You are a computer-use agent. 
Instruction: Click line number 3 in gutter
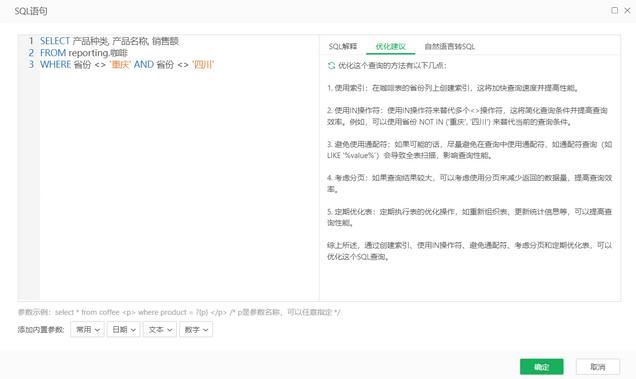click(x=31, y=65)
